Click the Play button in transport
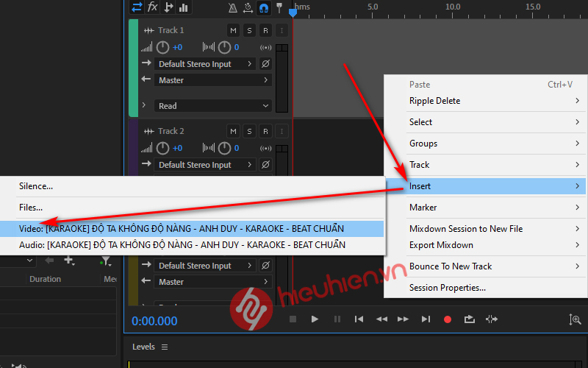This screenshot has width=588, height=368. pos(315,319)
